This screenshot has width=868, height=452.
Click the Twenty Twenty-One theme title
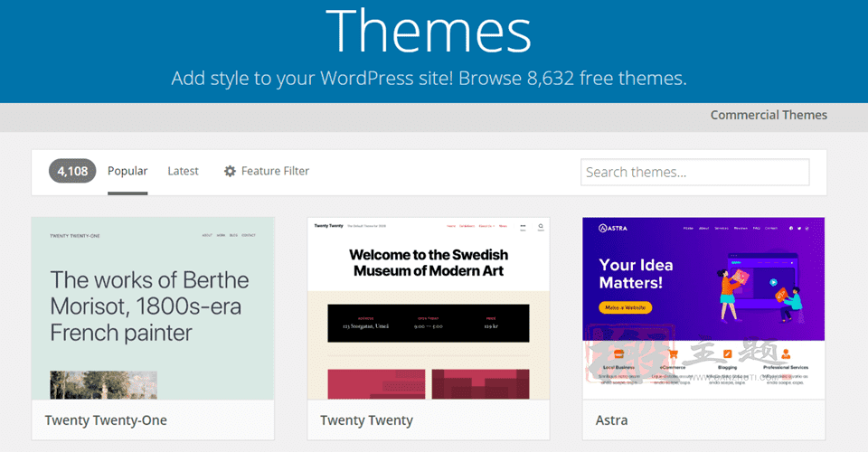[106, 420]
